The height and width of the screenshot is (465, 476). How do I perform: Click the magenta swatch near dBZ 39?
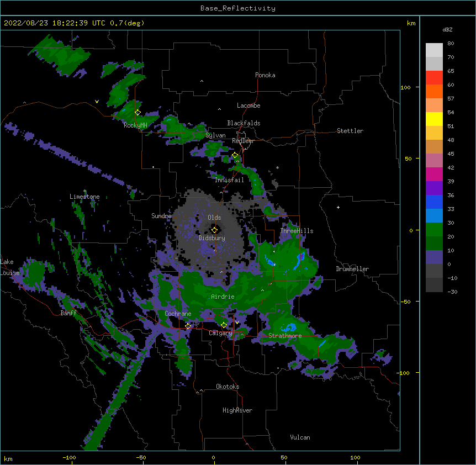(x=434, y=174)
